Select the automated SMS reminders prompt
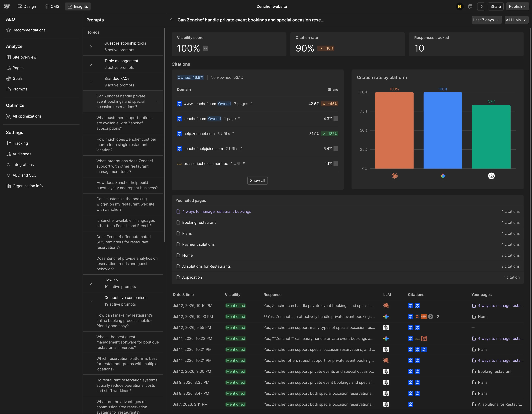Viewport: 532px width, 414px height. pyautogui.click(x=123, y=242)
